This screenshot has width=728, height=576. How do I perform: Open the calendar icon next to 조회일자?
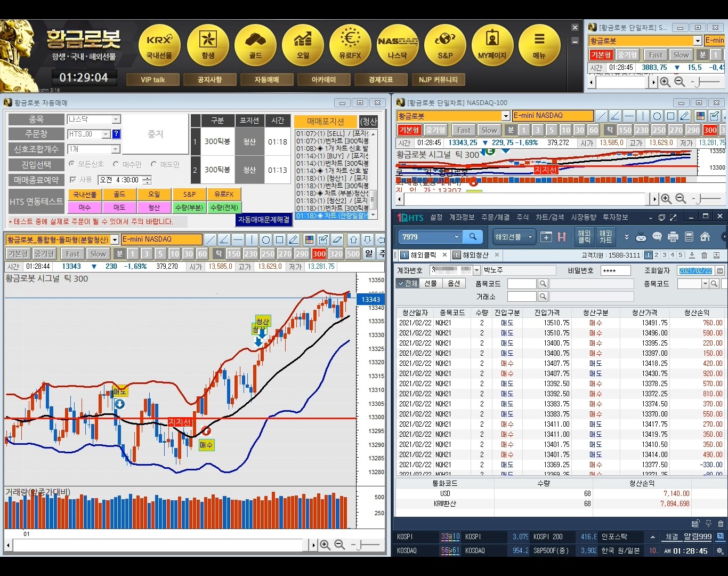click(720, 270)
